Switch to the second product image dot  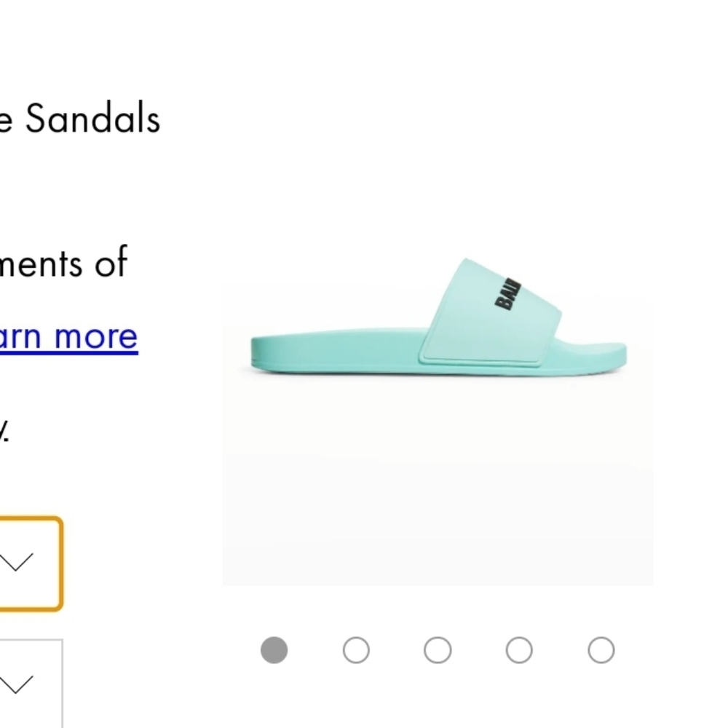356,650
